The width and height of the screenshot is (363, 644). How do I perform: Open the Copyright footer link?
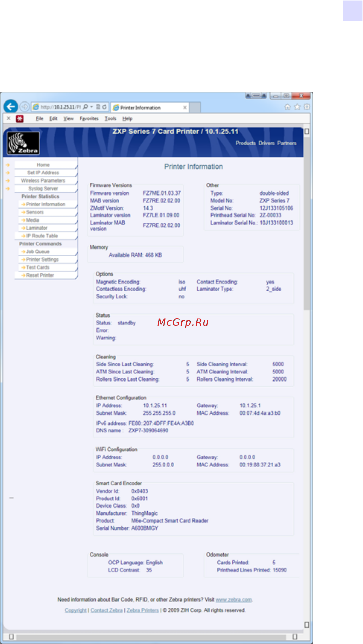75,610
